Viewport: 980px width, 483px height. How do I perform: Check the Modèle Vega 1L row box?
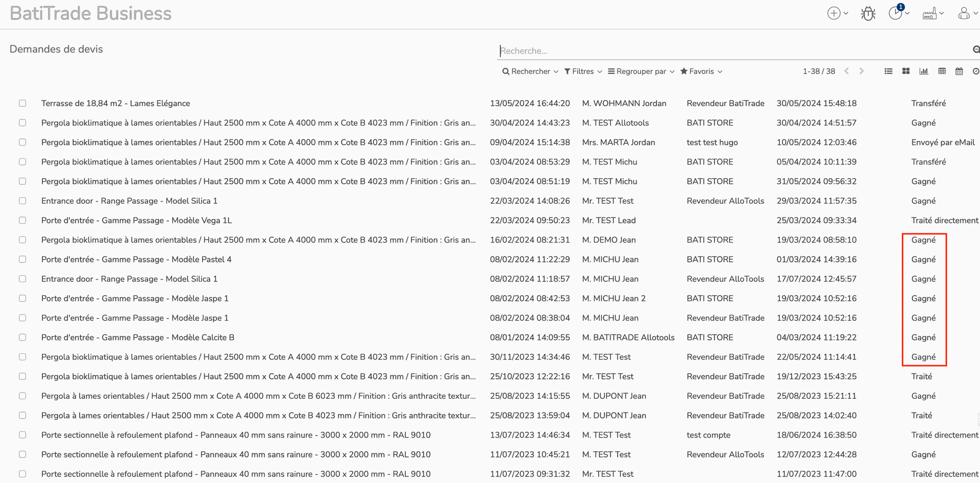pos(22,220)
